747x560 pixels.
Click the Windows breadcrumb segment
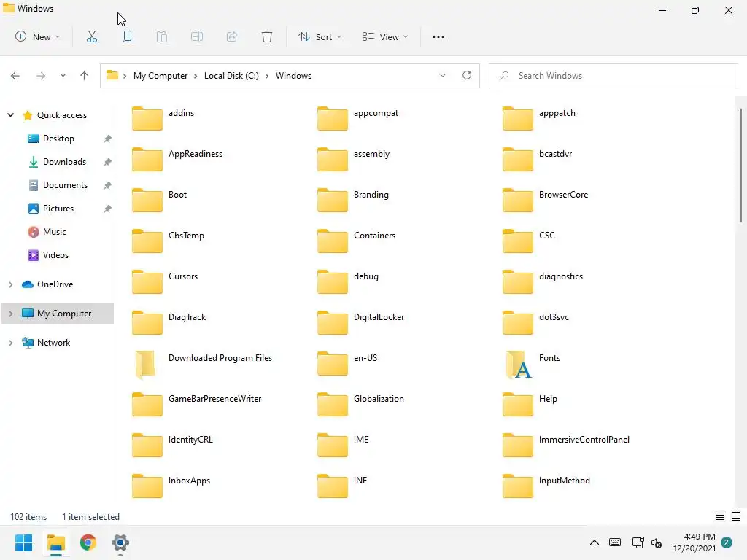(x=293, y=76)
